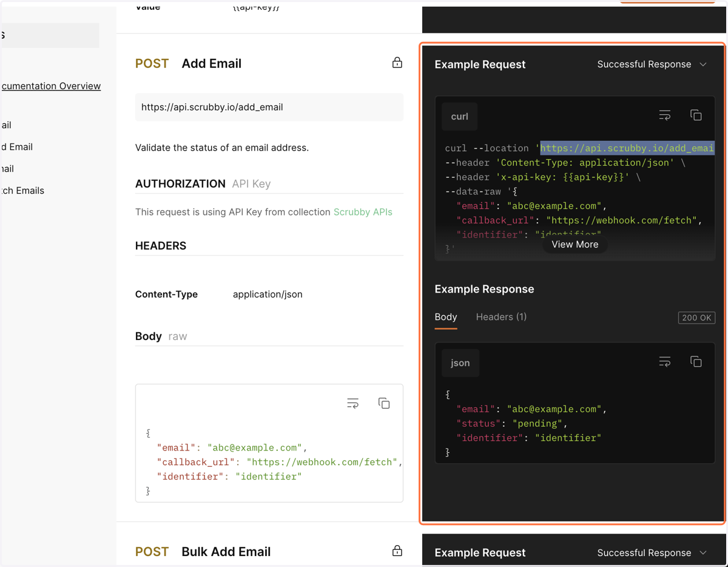Click the HEADERS section heading
Screen dimensions: 728x567
pos(161,246)
